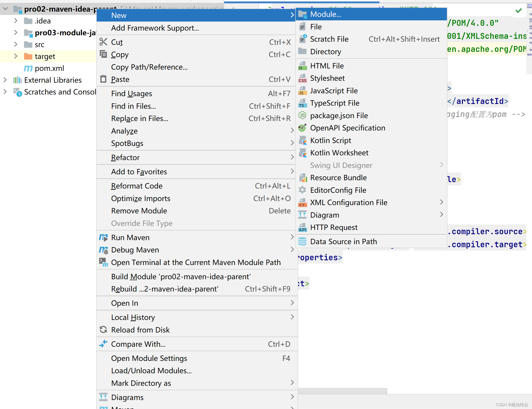The height and width of the screenshot is (409, 532).
Task: Click the Kotlin Script icon
Action: point(303,140)
